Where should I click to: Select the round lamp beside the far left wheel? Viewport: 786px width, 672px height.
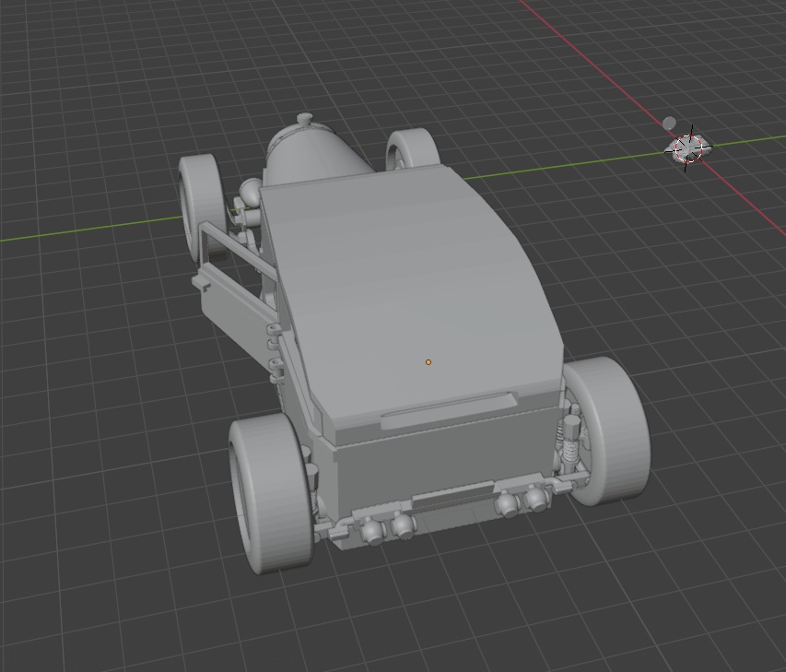(250, 192)
